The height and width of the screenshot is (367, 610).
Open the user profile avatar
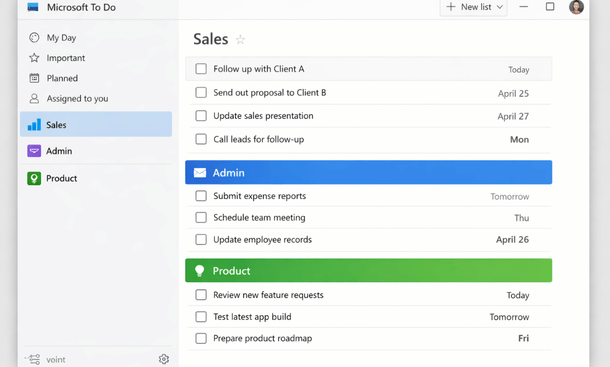click(576, 7)
